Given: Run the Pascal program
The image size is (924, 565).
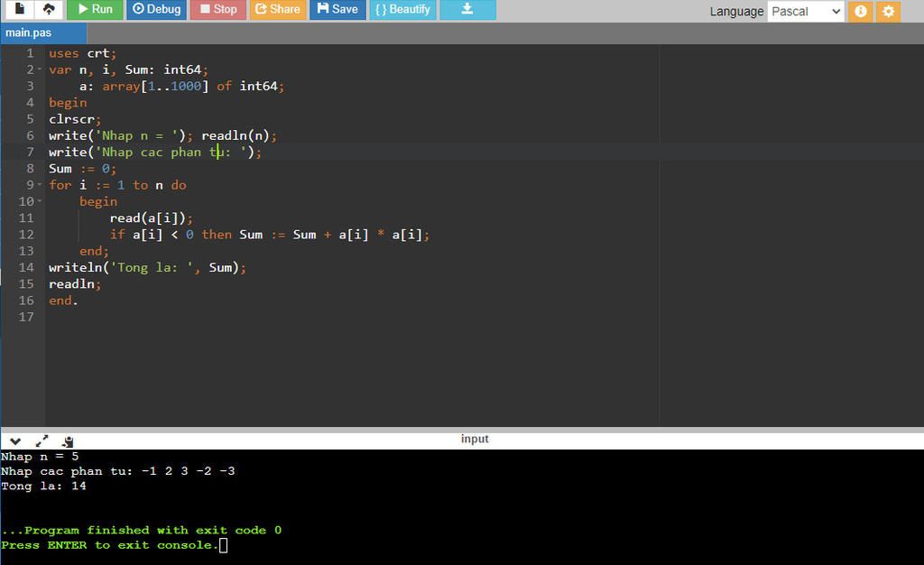Looking at the screenshot, I should 95,9.
